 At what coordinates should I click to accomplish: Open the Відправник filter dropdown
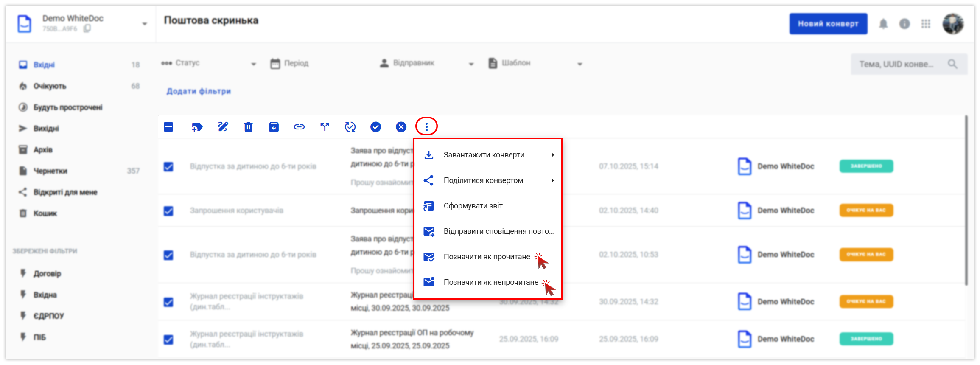click(427, 63)
